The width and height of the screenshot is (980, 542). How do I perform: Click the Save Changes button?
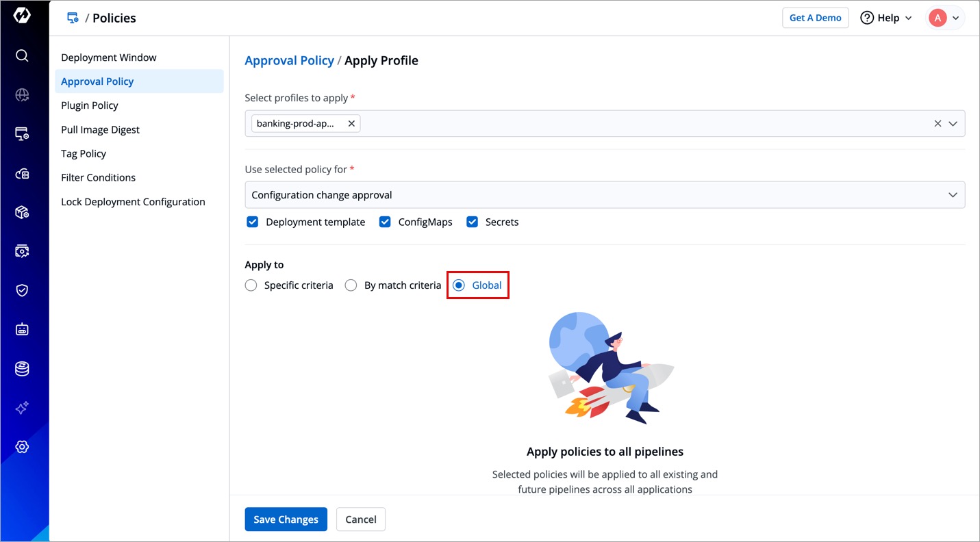coord(286,519)
